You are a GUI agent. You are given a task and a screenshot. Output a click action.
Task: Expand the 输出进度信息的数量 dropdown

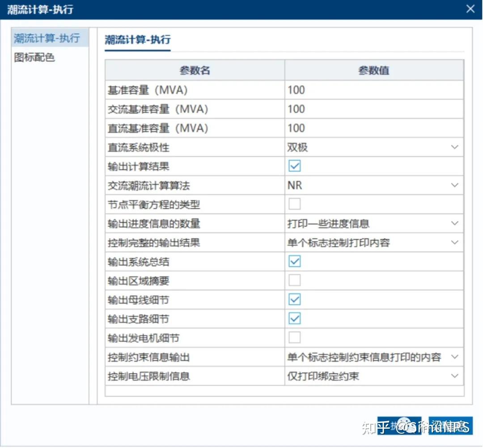tap(454, 223)
